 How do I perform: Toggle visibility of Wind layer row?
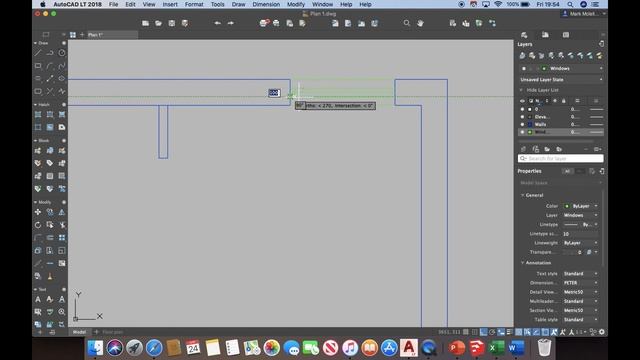point(522,132)
